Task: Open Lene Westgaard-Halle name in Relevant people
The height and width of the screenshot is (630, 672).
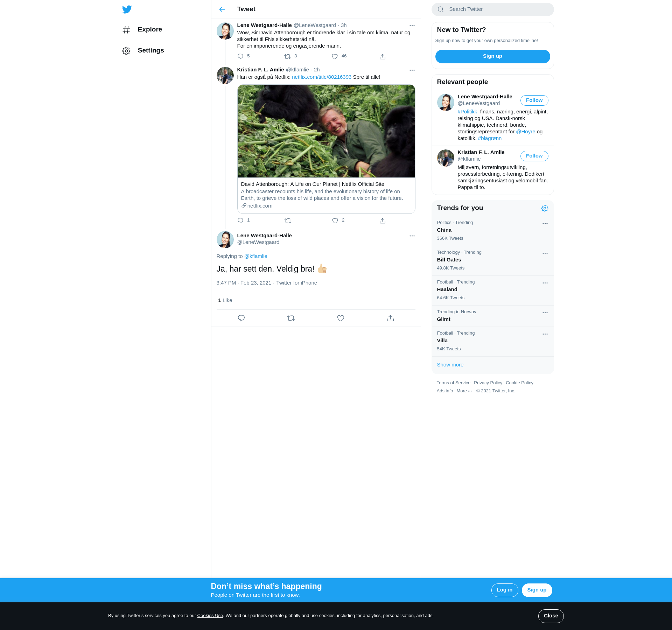Action: (485, 97)
